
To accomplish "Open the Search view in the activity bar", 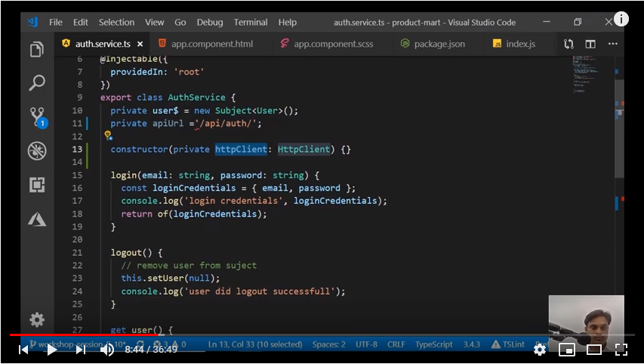I will tap(36, 83).
